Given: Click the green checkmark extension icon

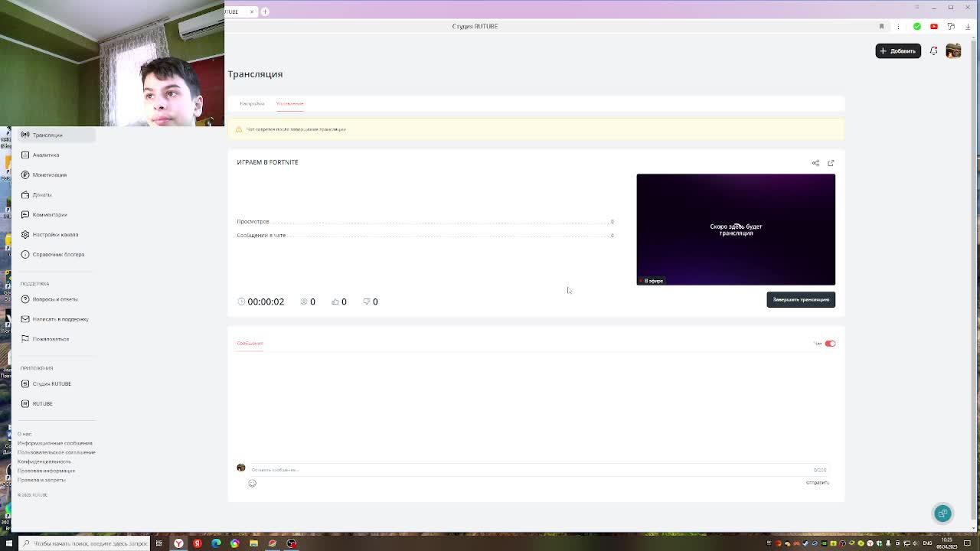Looking at the screenshot, I should (917, 26).
